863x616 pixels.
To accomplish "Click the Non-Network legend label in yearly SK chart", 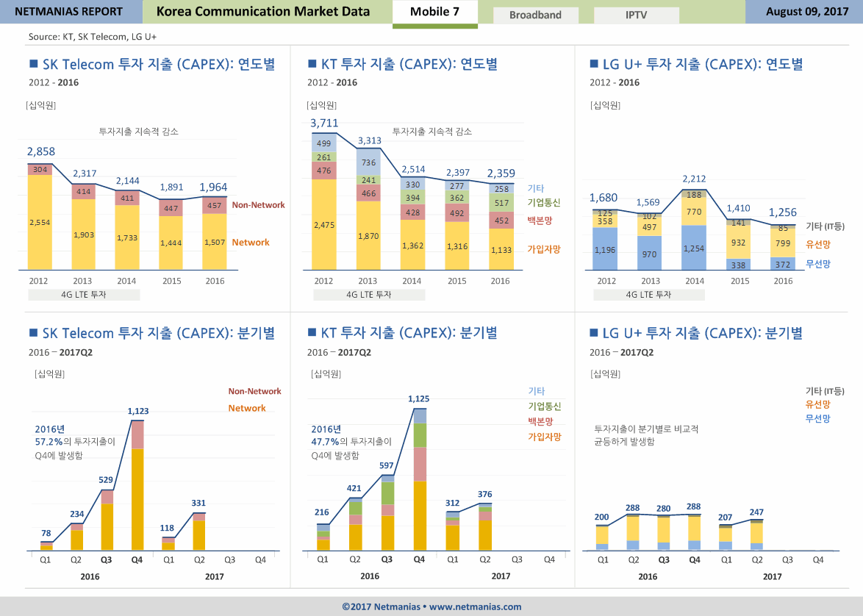I will click(259, 205).
